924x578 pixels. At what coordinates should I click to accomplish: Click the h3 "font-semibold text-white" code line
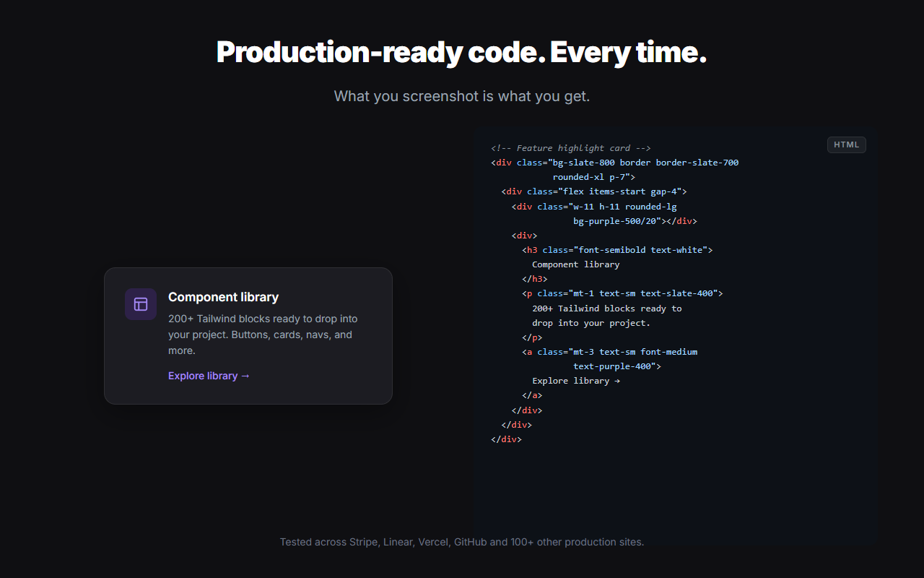point(617,250)
